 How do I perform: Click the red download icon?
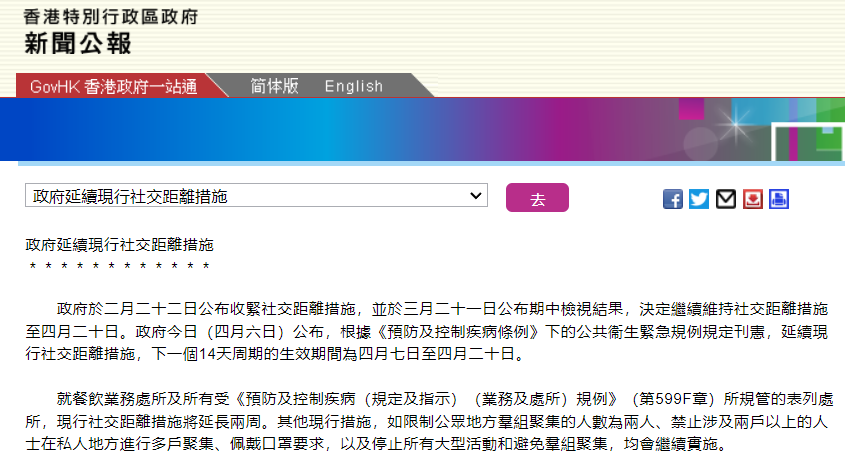(x=752, y=198)
